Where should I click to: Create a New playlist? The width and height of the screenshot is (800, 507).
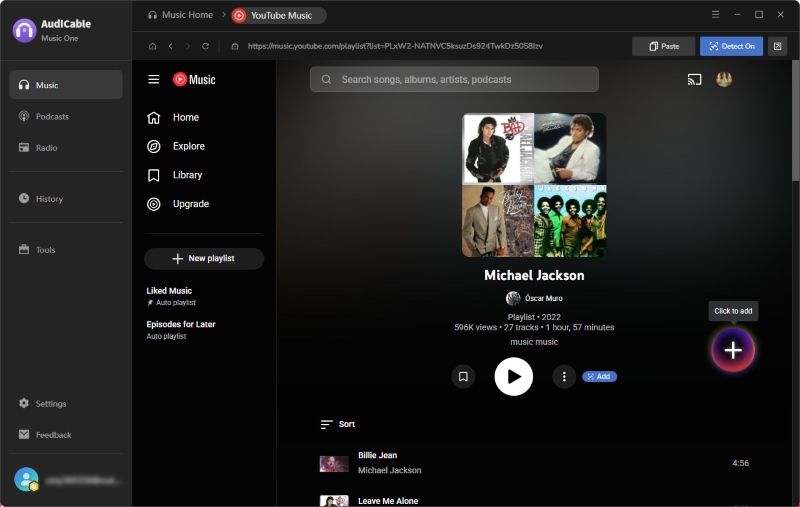(204, 259)
